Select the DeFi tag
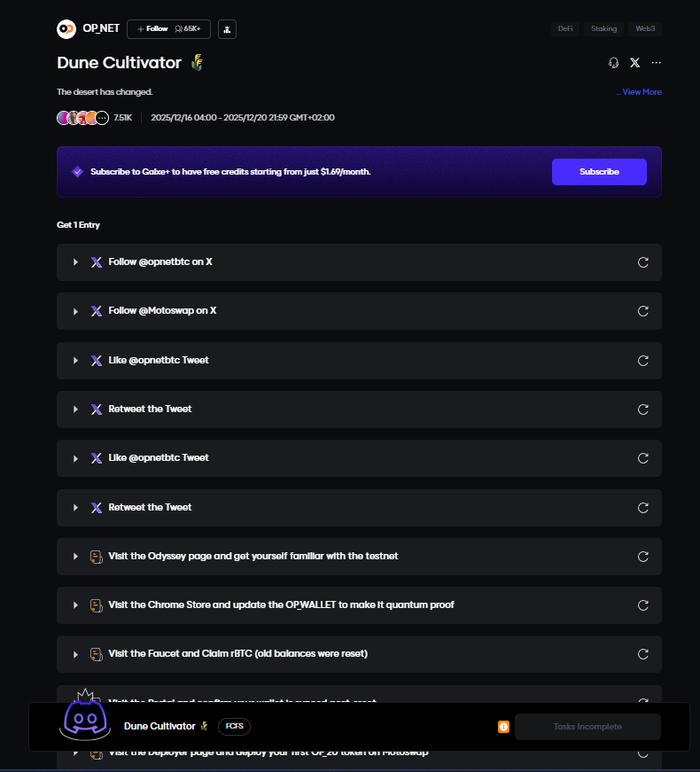The width and height of the screenshot is (700, 772). (565, 29)
